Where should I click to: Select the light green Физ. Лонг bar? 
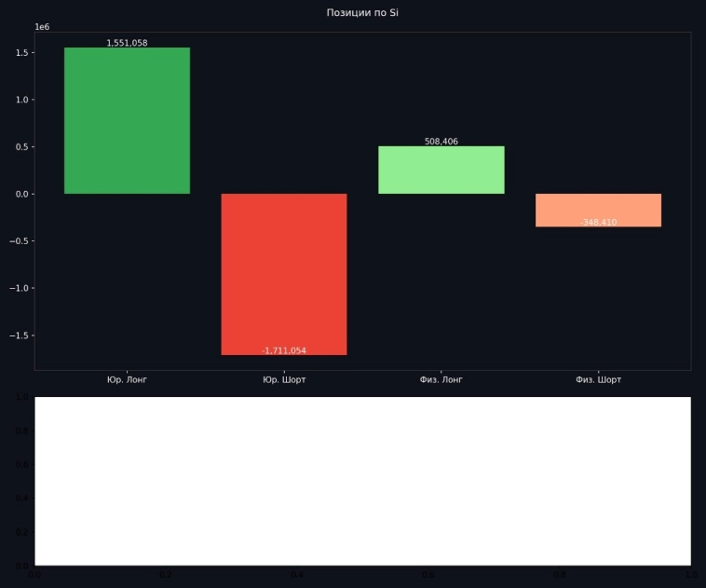pos(441,171)
